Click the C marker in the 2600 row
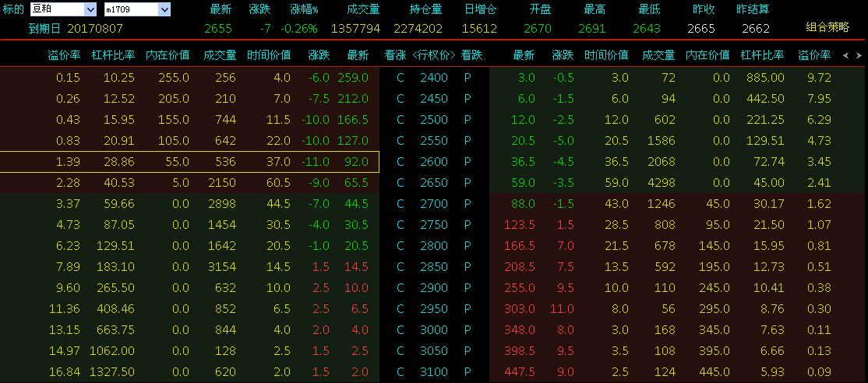 400,162
